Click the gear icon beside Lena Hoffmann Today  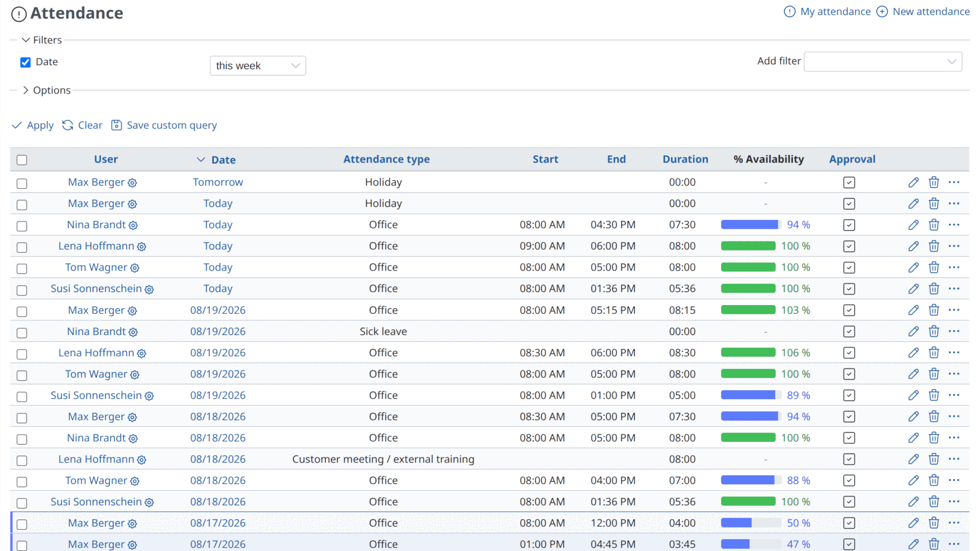(x=141, y=247)
